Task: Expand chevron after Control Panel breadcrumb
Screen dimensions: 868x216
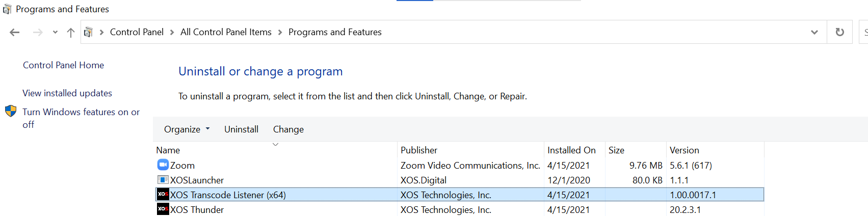Action: tap(172, 32)
